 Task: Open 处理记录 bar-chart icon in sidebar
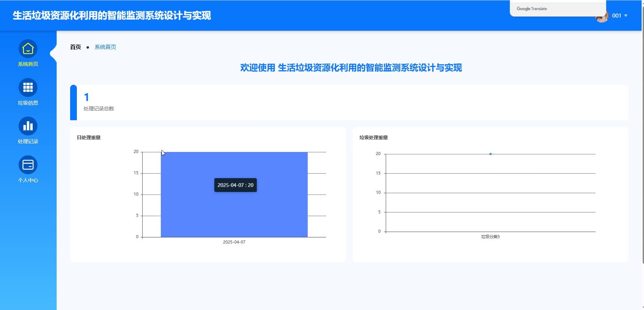pos(28,126)
